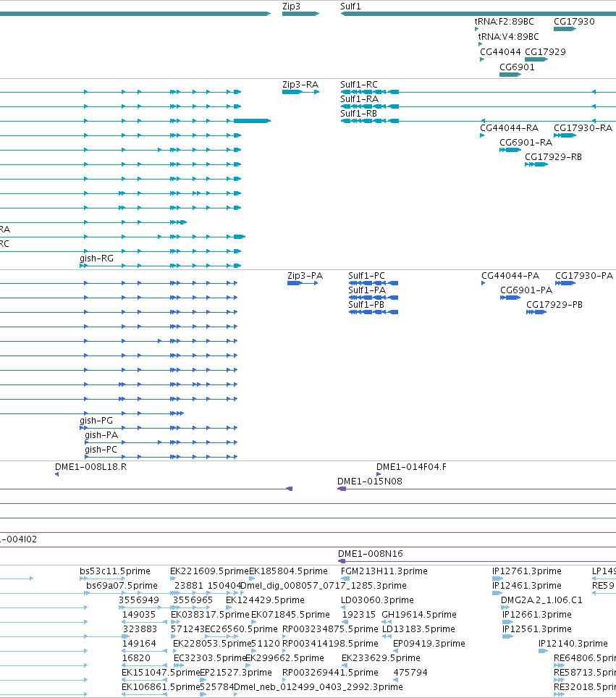The height and width of the screenshot is (698, 616).
Task: Select the Sulf1-RA transcript
Action: (x=478, y=106)
